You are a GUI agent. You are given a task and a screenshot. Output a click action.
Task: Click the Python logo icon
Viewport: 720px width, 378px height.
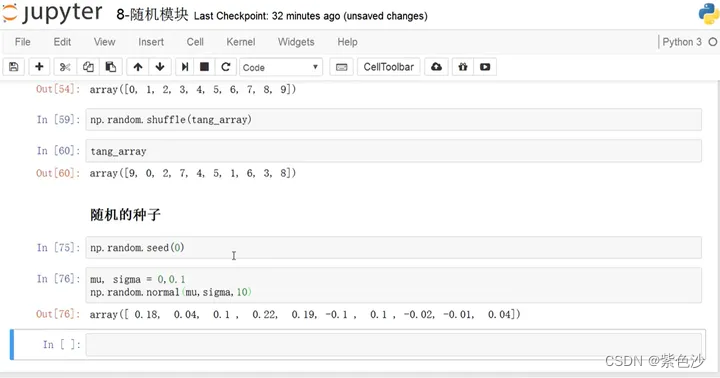709,13
